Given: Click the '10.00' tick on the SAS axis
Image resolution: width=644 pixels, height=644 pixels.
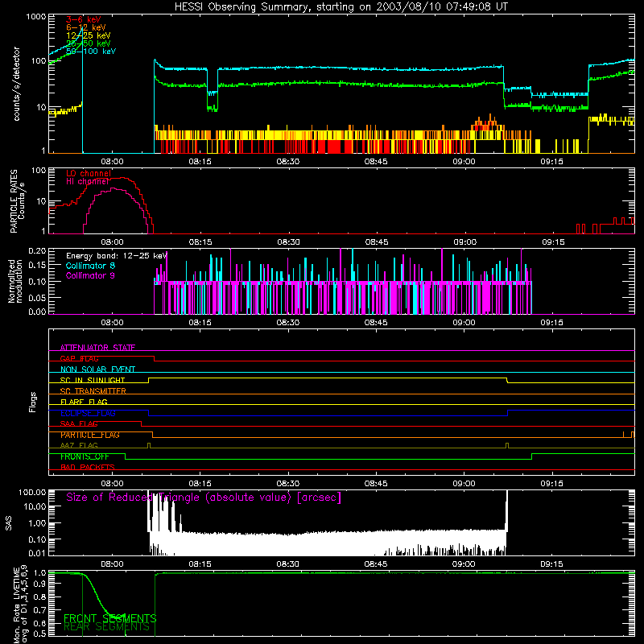Looking at the screenshot, I should 35,507.
